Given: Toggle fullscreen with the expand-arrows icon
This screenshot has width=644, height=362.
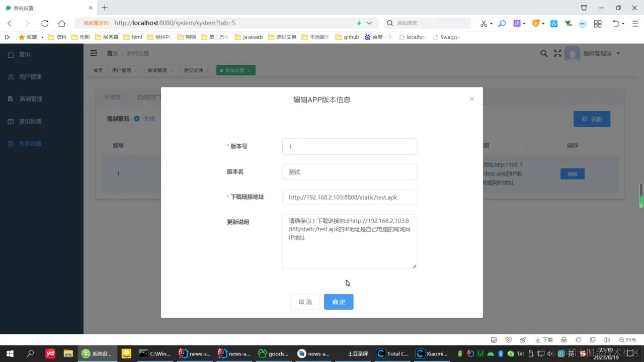Looking at the screenshot, I should pos(557,53).
